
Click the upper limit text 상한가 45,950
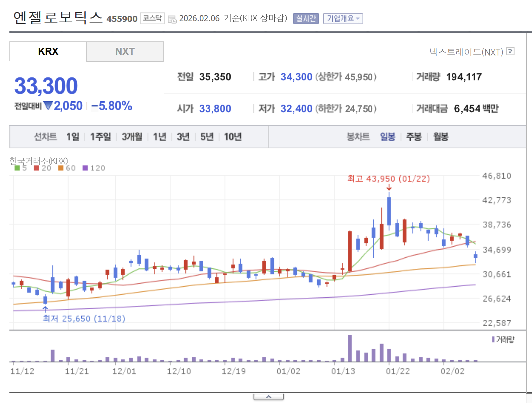click(x=345, y=77)
